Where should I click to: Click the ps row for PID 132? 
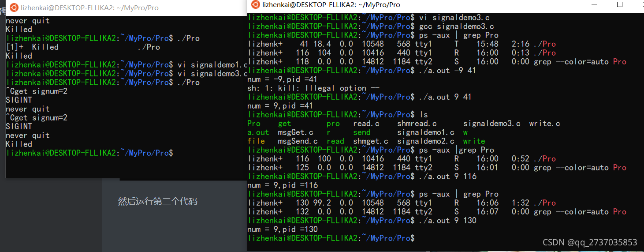[437, 212]
